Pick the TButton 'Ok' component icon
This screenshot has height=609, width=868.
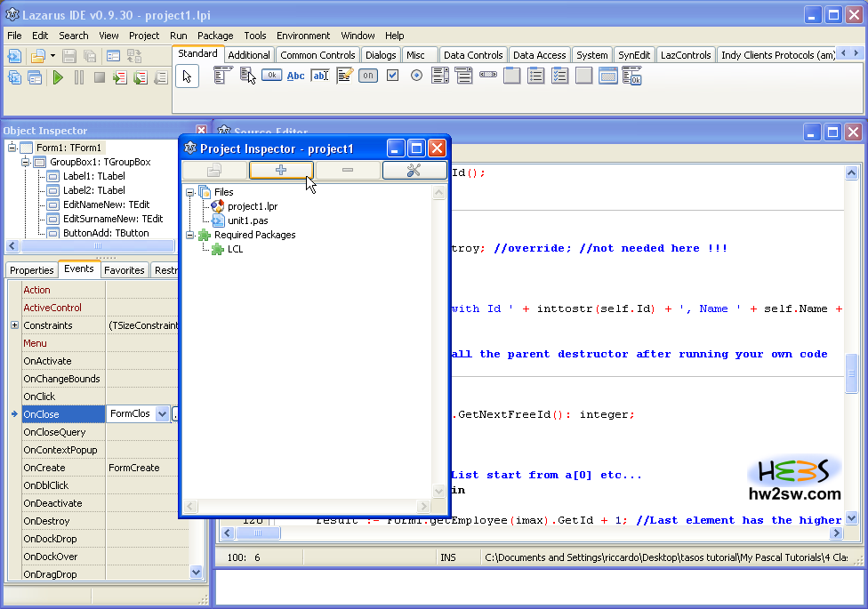click(x=272, y=76)
